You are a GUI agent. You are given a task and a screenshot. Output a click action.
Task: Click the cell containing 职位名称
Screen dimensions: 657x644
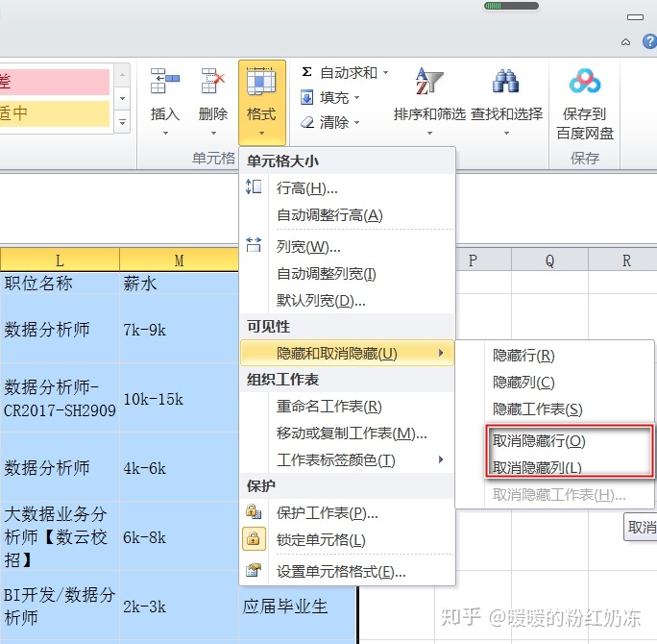60,283
